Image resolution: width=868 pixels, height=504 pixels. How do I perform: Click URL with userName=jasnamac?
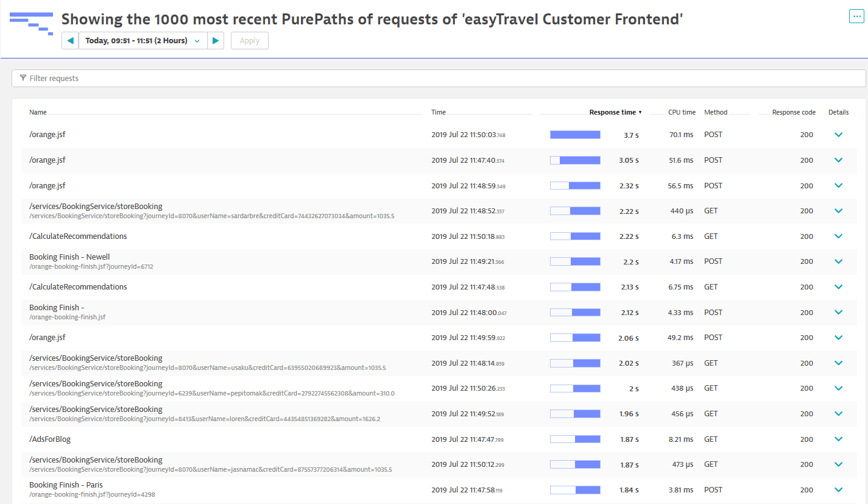[x=211, y=469]
